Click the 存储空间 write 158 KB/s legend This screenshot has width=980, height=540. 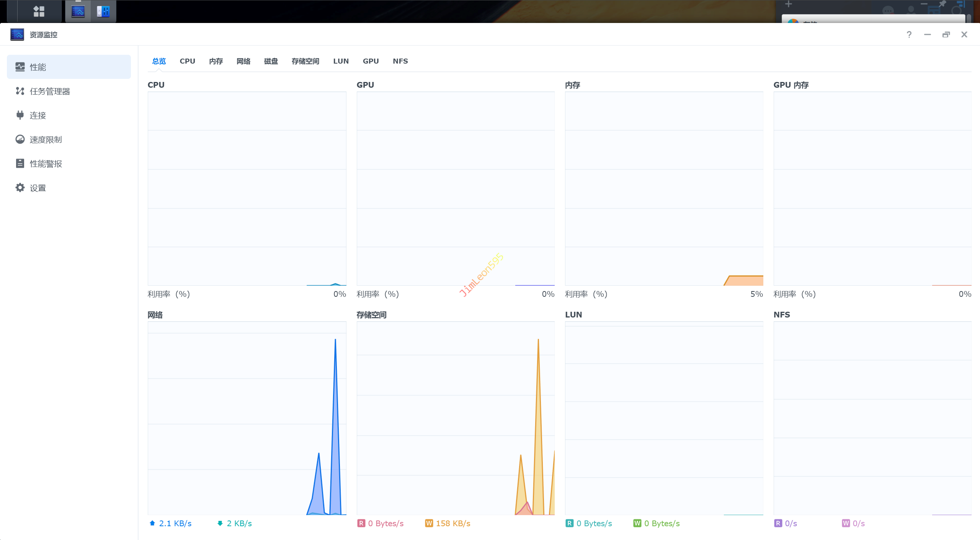tap(448, 524)
